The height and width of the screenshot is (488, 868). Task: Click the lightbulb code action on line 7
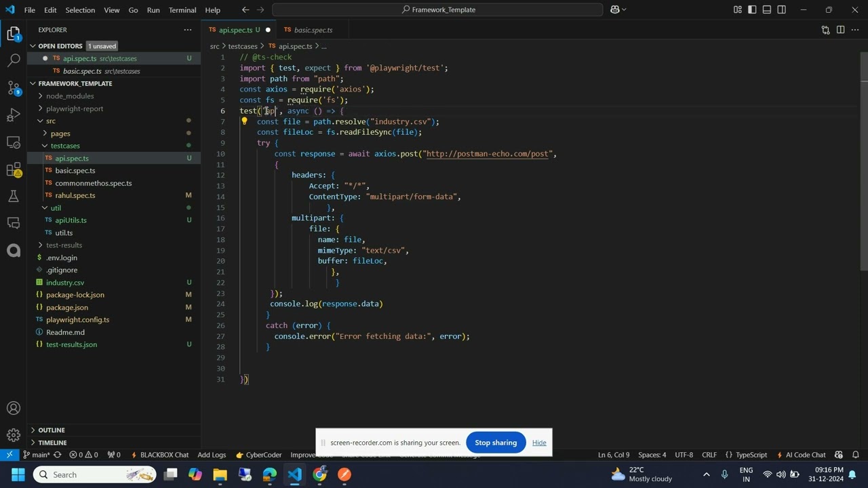[244, 122]
